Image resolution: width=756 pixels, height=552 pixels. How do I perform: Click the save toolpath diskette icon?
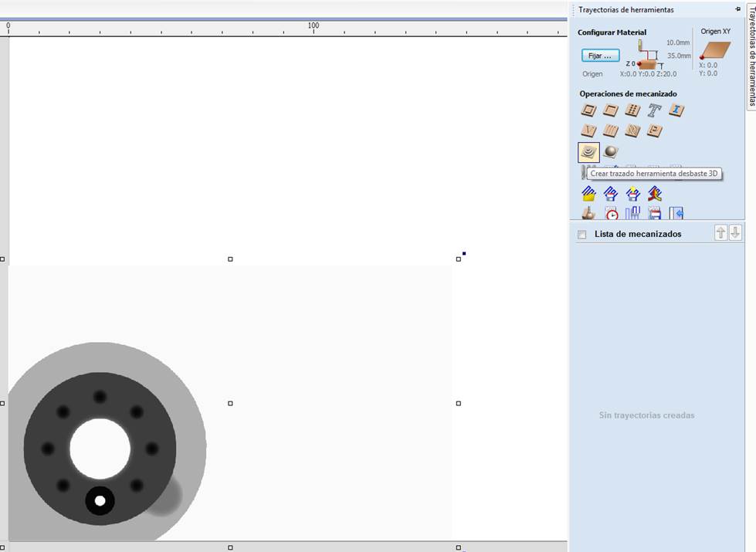(x=655, y=213)
